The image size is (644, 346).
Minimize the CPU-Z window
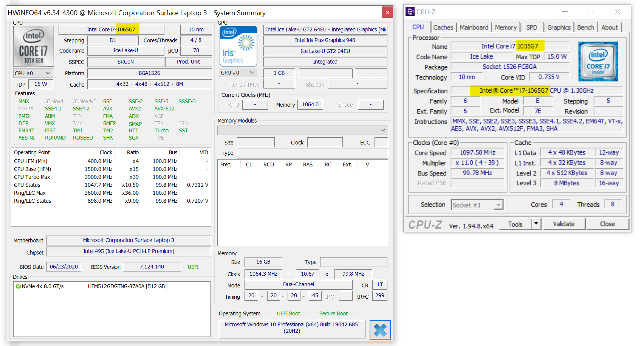click(x=565, y=12)
